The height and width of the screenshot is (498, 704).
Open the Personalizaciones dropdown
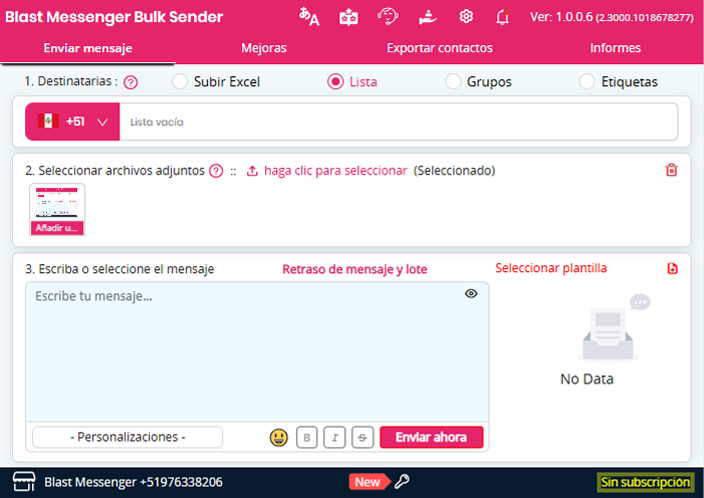pos(128,437)
